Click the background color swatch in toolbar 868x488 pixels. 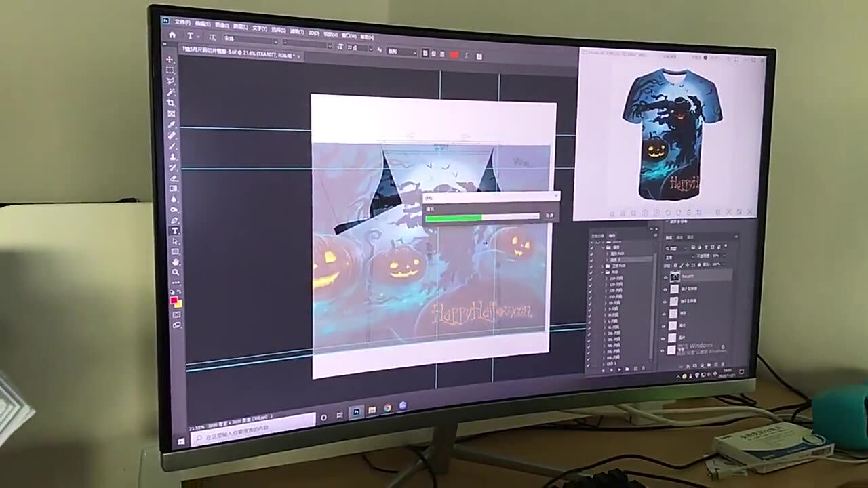point(179,304)
